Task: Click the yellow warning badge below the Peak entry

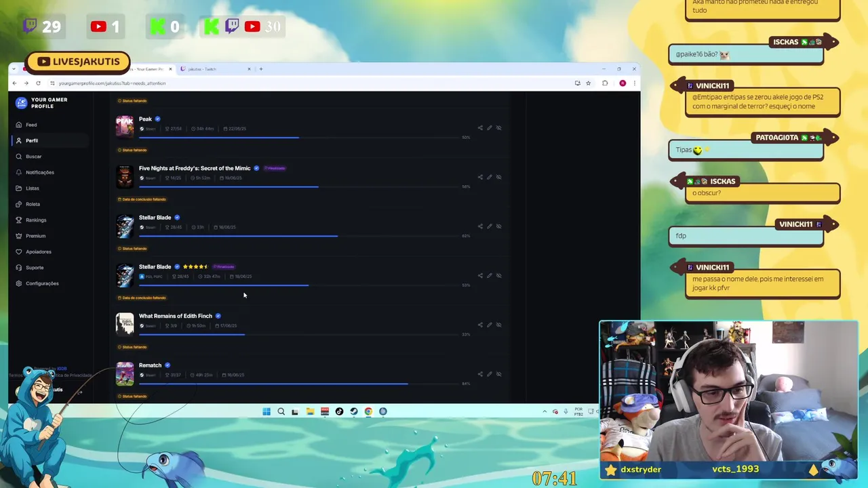Action: click(x=132, y=150)
